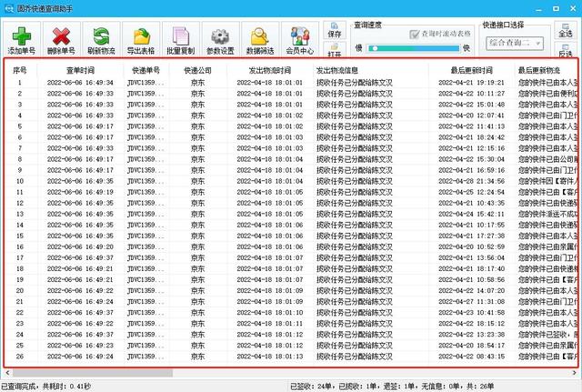Screen dimensions: 582x392
Task: Click row 20 query time 16:49:22
Action: [80, 291]
